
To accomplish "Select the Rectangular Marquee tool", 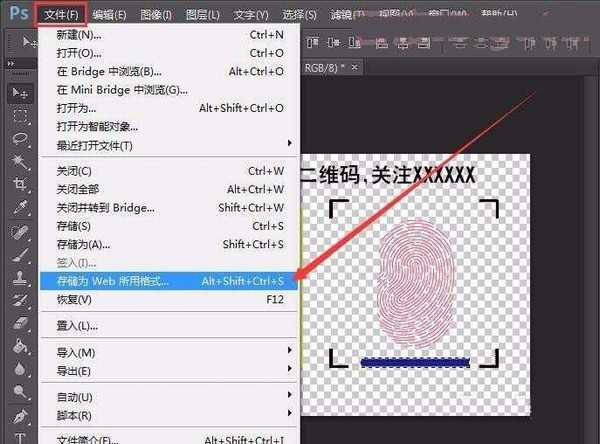I will click(x=19, y=115).
